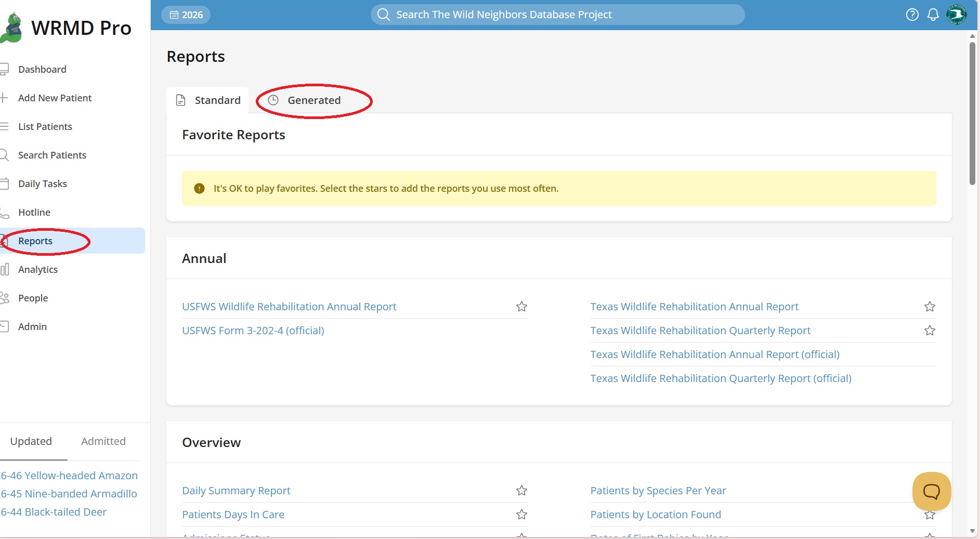The height and width of the screenshot is (539, 980).
Task: Open Patients Days In Care report link
Action: coord(233,515)
